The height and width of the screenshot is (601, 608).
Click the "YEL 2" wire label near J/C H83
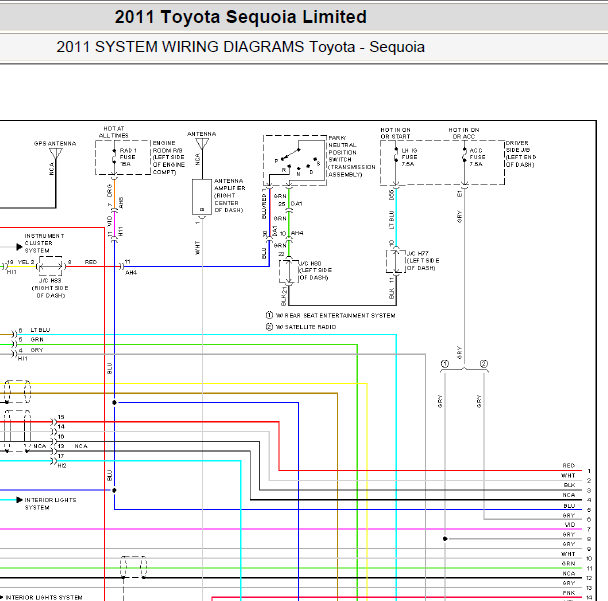pos(26,262)
